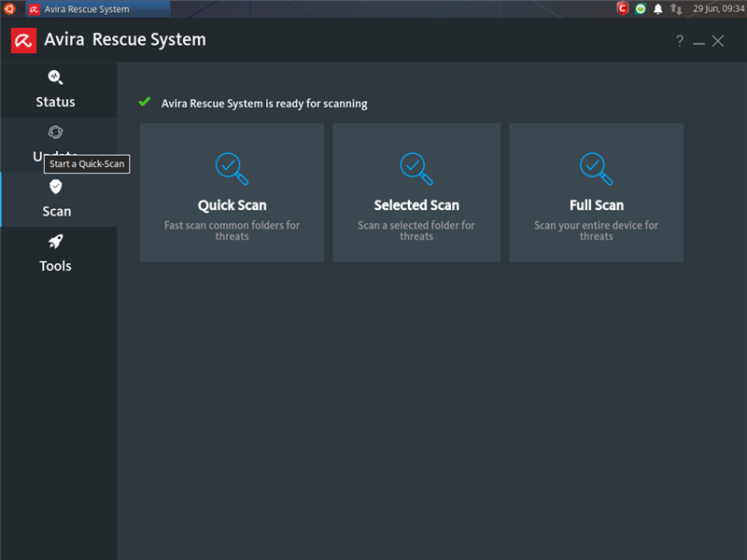747x560 pixels.
Task: Click the Avira red logo in header
Action: pyautogui.click(x=24, y=40)
